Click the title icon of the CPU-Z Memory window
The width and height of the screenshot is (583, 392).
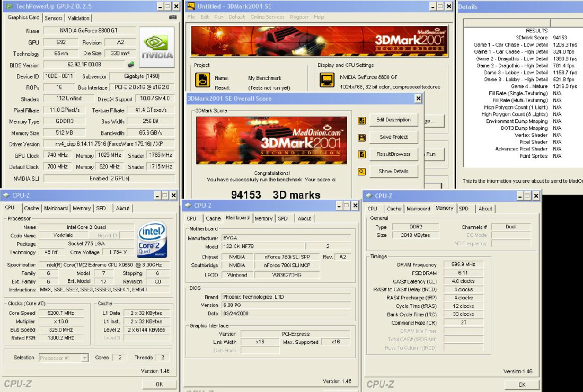(x=369, y=196)
